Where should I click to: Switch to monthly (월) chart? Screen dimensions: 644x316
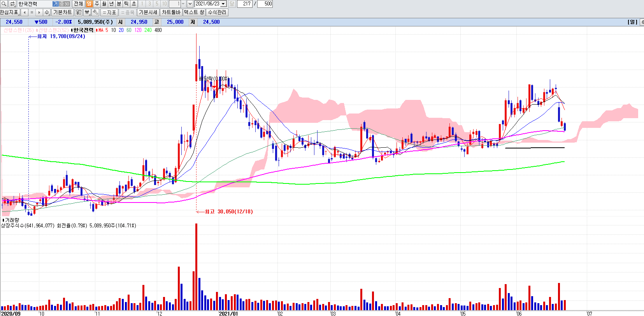104,4
